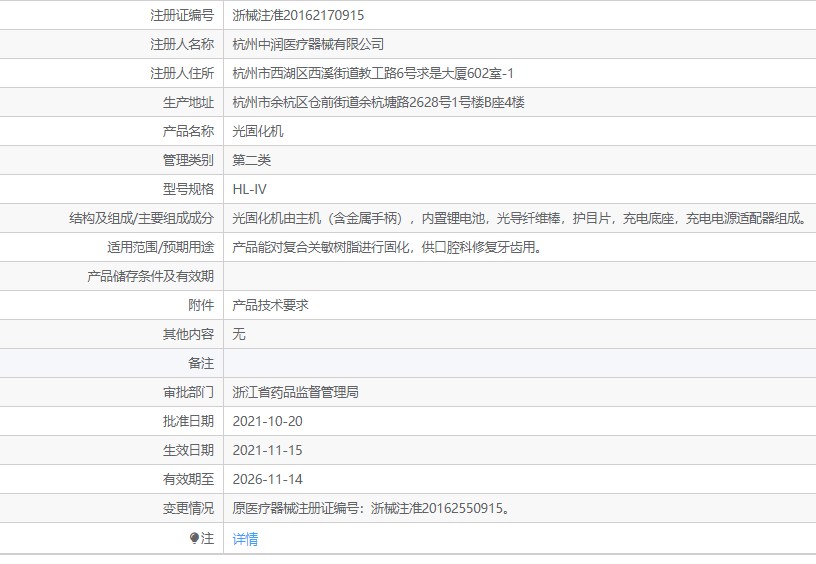The image size is (816, 564).
Task: Click the 产品储存条件及有效期 label
Action: (150, 276)
